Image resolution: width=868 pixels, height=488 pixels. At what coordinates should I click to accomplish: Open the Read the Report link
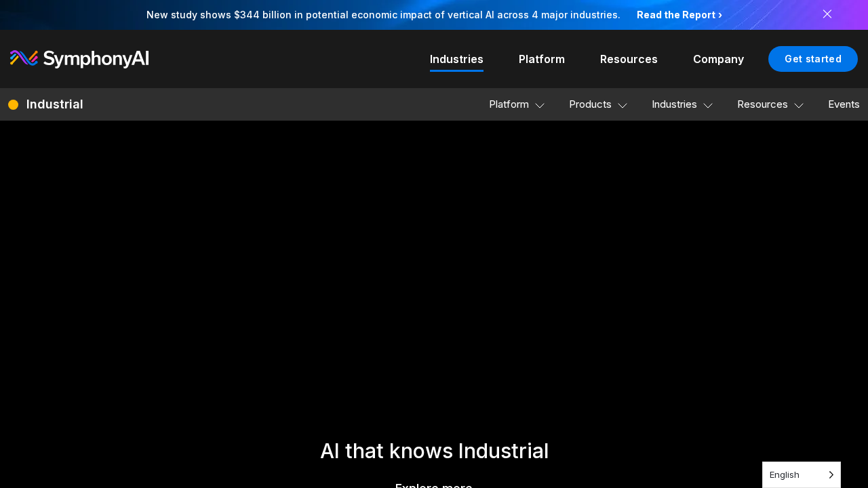click(x=679, y=14)
